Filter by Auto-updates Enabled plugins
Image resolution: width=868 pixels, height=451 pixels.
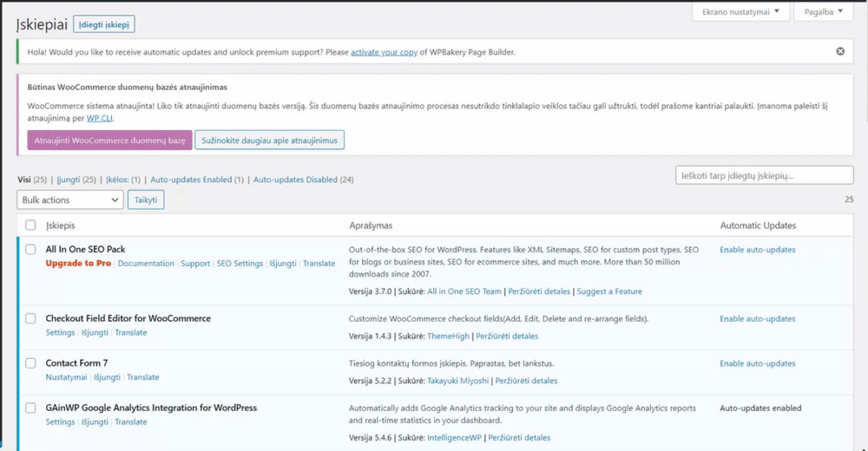(196, 180)
